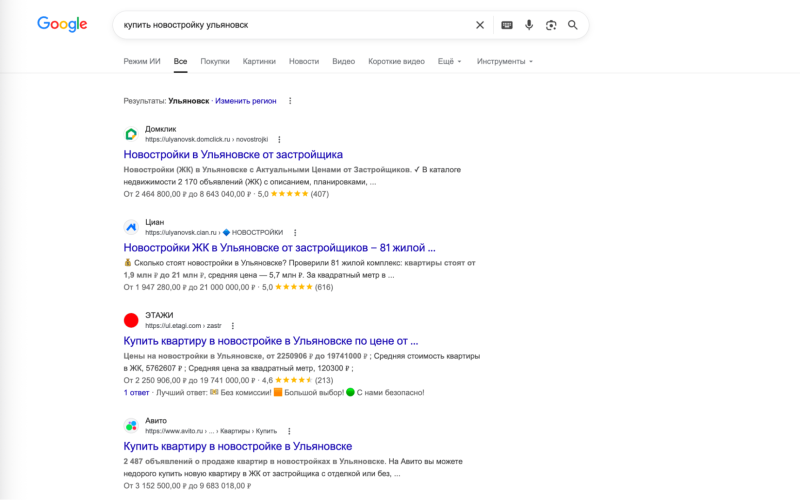The height and width of the screenshot is (500, 800).
Task: Clear the search query with X icon
Action: [x=480, y=25]
